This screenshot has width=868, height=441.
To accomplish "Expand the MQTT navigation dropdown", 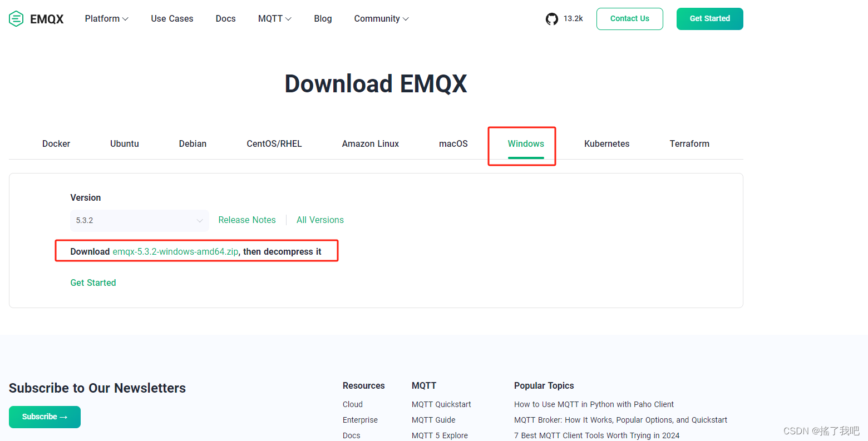I will (275, 19).
